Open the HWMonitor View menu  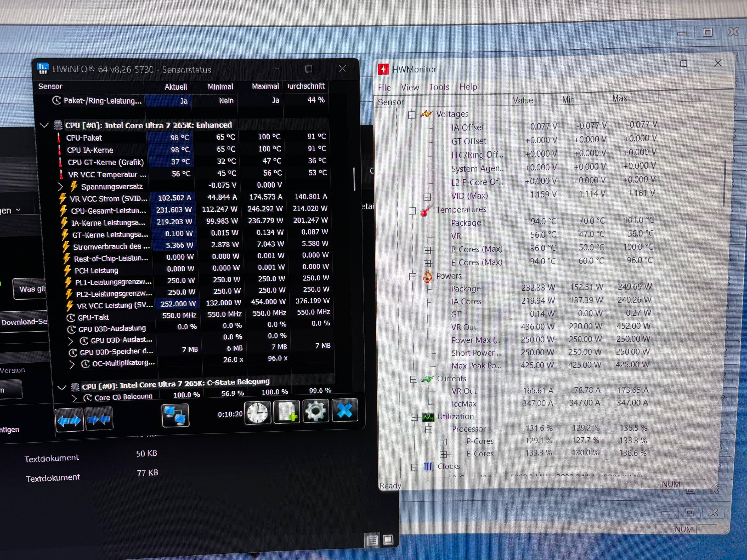click(410, 87)
